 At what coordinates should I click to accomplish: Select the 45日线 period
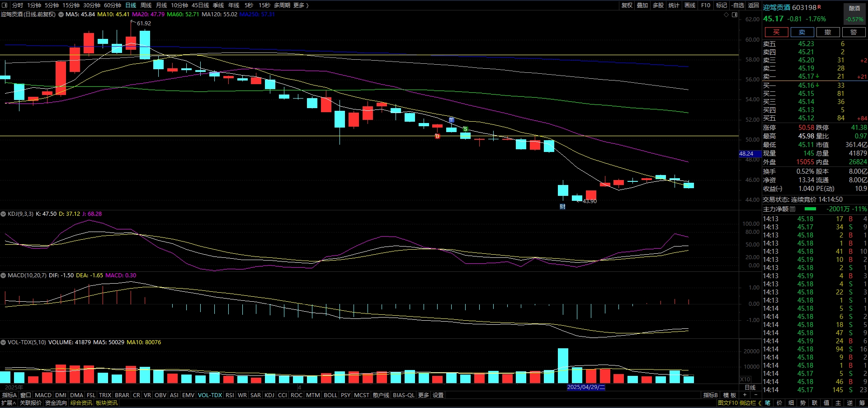coord(200,5)
